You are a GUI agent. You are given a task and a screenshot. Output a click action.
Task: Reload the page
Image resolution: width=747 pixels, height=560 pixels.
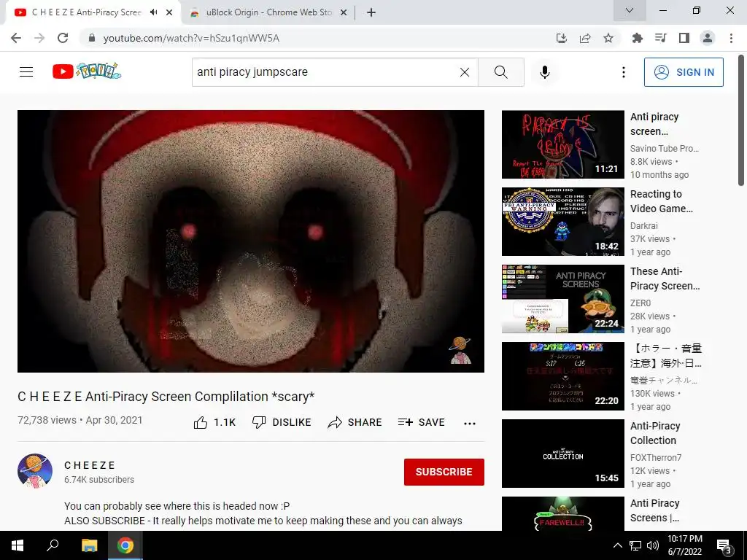pos(63,38)
